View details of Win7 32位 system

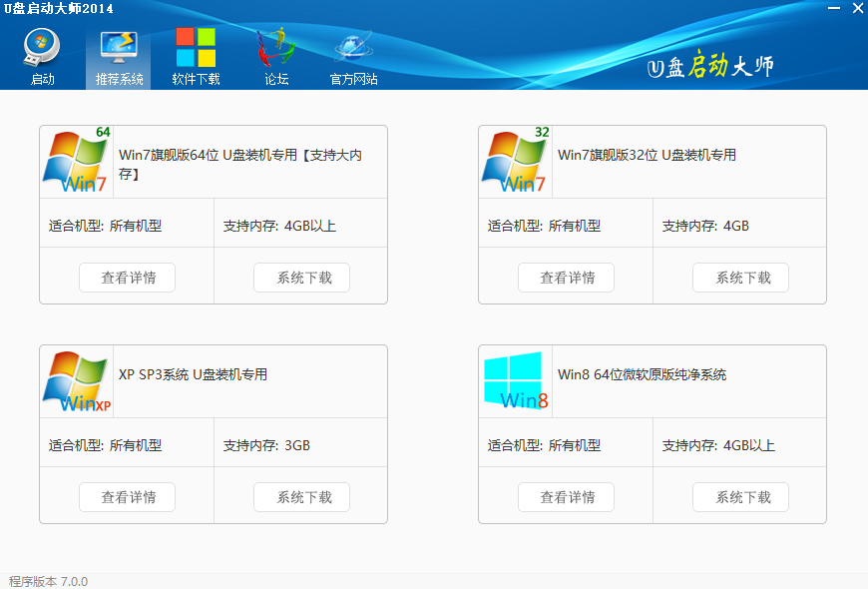click(x=567, y=278)
